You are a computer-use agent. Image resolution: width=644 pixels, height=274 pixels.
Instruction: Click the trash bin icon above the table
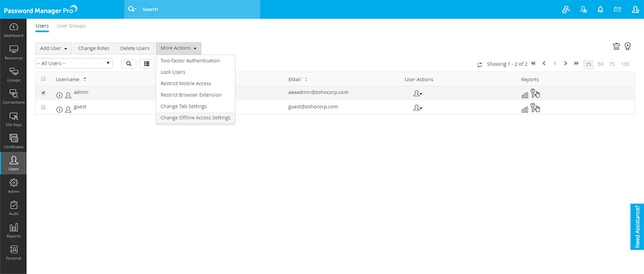[617, 47]
